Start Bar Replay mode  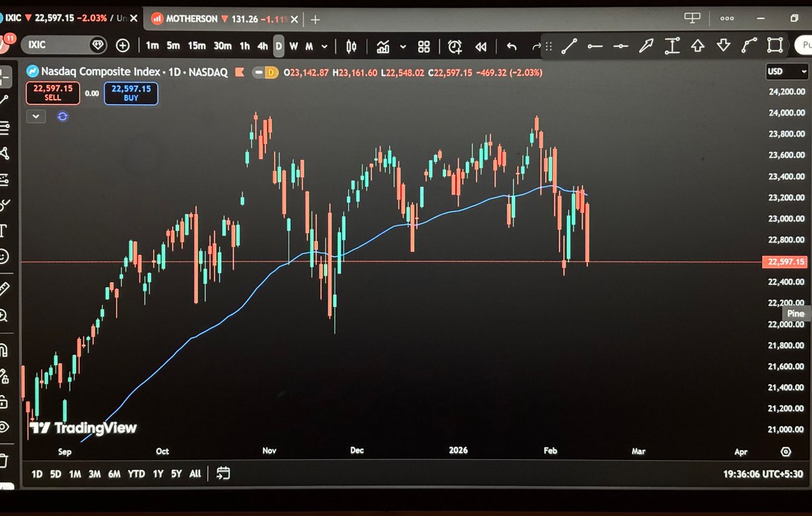(x=481, y=47)
